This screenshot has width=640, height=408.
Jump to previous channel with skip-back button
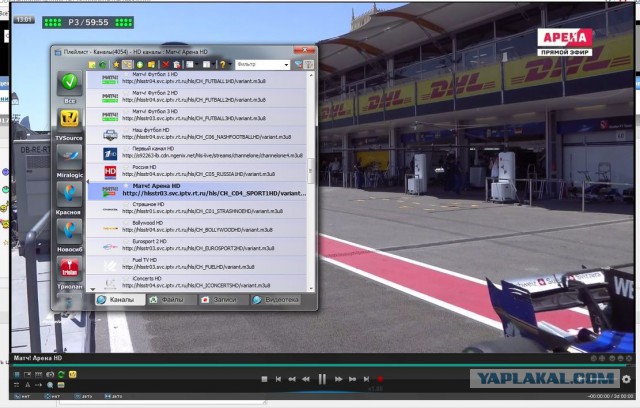(x=278, y=379)
